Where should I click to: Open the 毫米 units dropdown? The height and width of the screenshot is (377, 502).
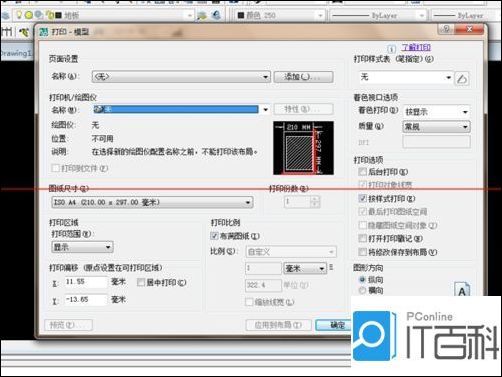305,268
